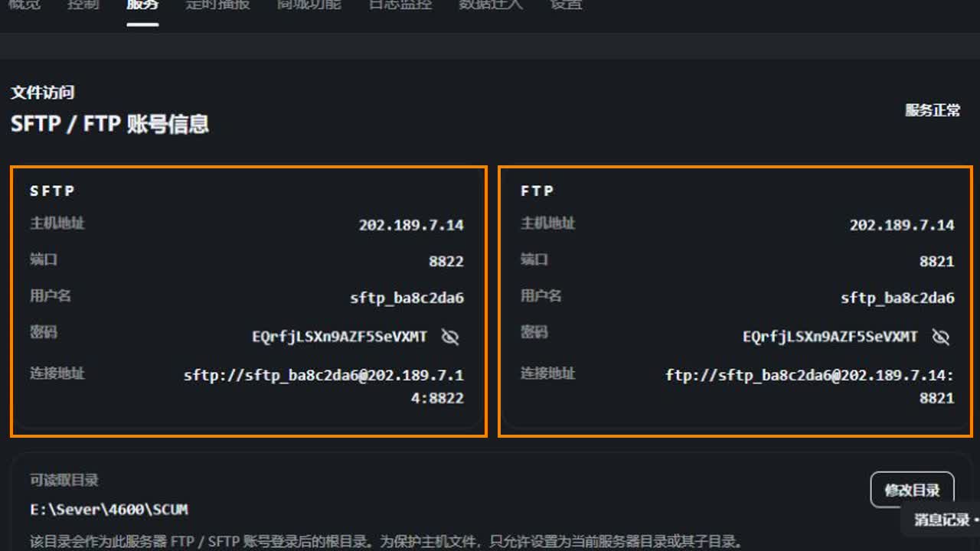980x551 pixels.
Task: Select the SFTP port value 8822
Action: pyautogui.click(x=446, y=261)
